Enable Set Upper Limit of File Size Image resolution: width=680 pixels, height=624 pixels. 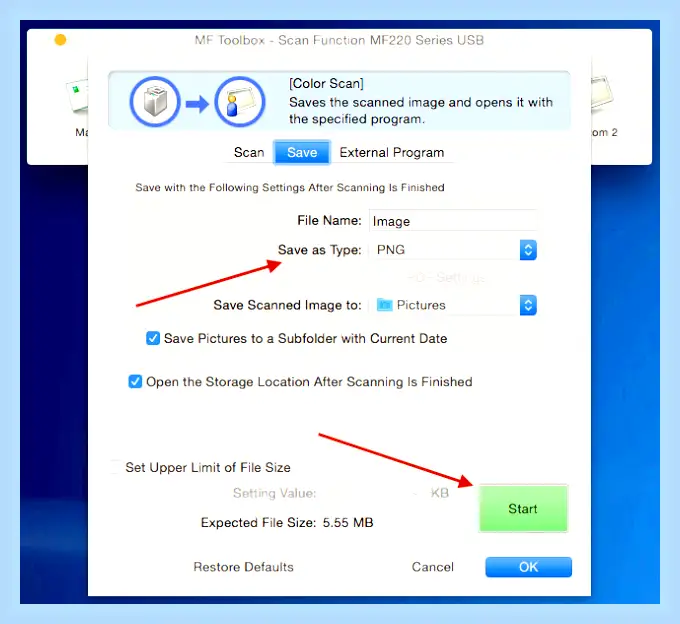pyautogui.click(x=115, y=467)
